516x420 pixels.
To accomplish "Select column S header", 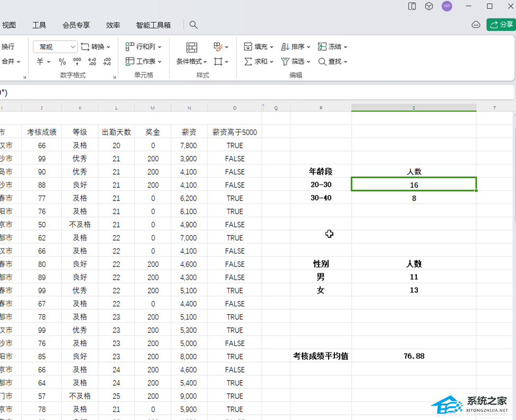I will 414,108.
